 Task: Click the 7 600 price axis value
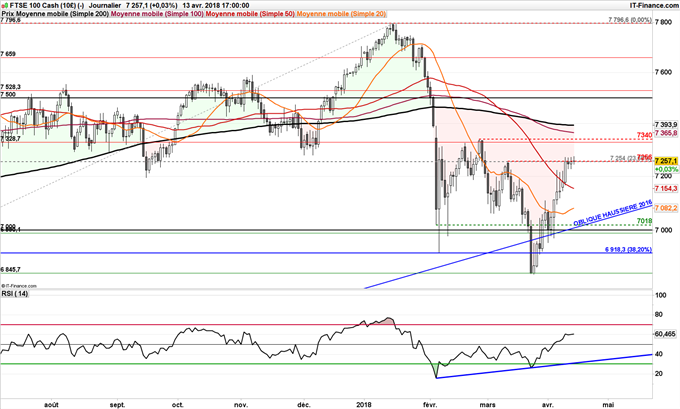(x=663, y=72)
